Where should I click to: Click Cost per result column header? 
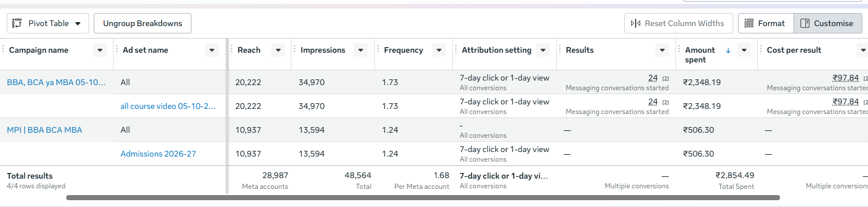pyautogui.click(x=794, y=50)
